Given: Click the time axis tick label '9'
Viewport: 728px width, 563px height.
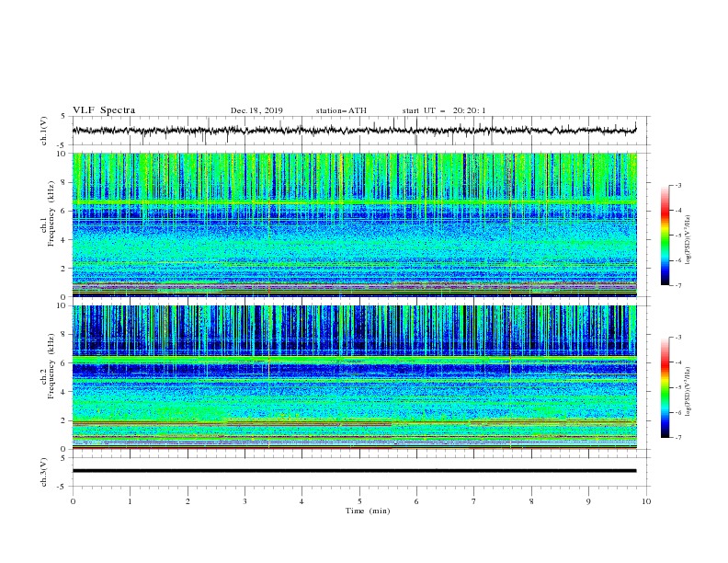Looking at the screenshot, I should point(588,501).
